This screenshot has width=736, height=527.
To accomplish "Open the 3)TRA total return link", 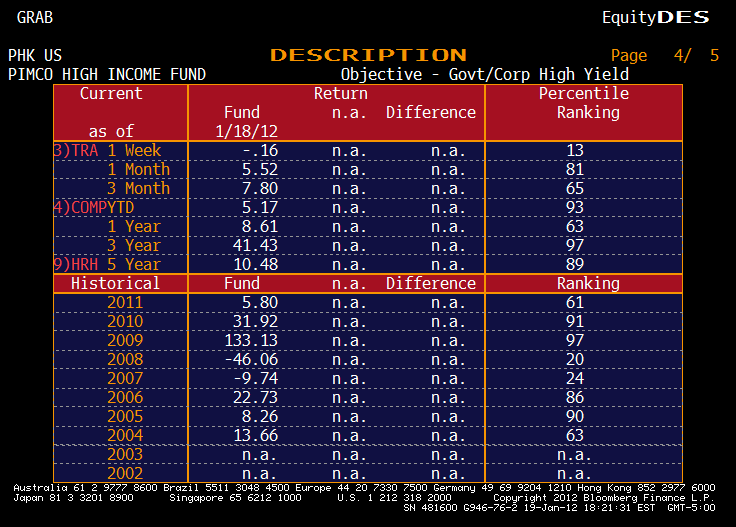I will point(76,151).
